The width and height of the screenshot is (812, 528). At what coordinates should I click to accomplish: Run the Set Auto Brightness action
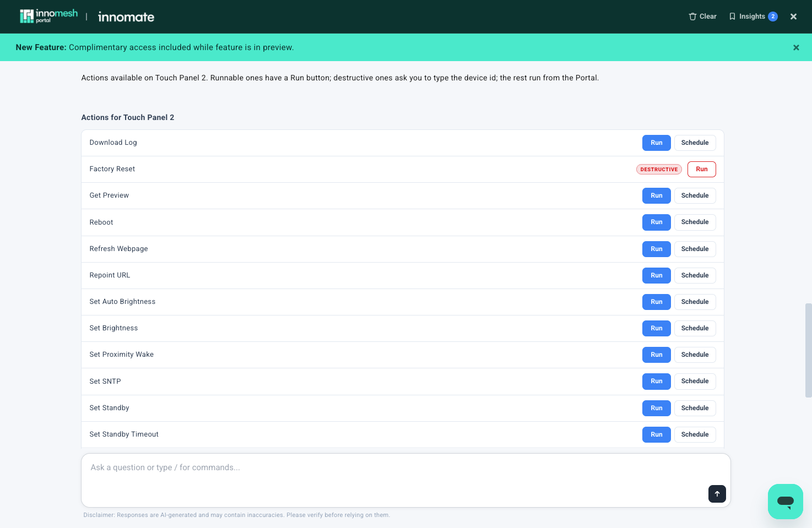point(657,302)
